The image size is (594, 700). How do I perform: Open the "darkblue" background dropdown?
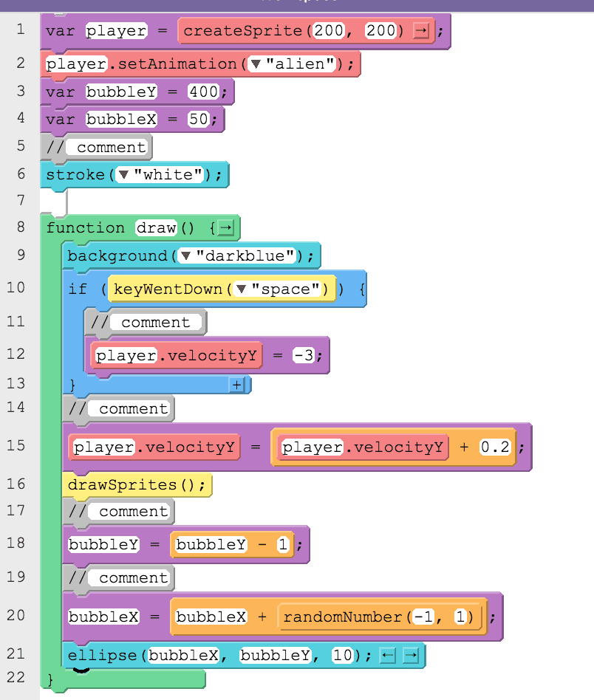[185, 255]
